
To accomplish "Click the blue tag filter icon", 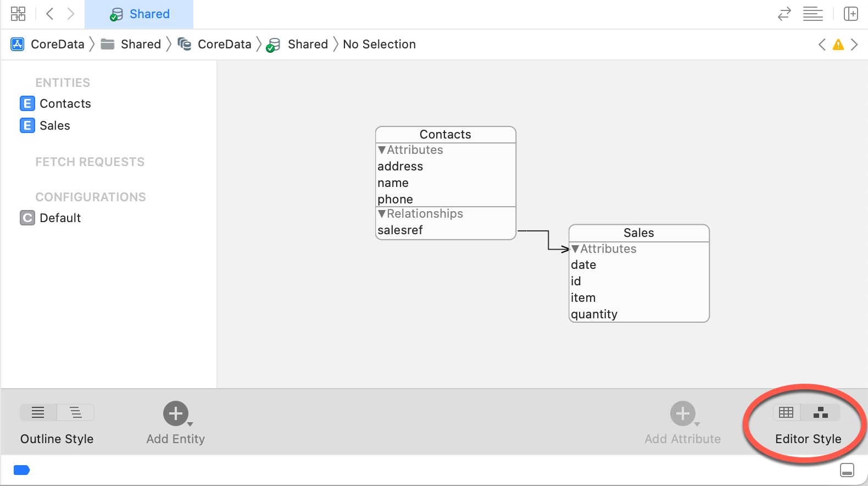I will (21, 470).
